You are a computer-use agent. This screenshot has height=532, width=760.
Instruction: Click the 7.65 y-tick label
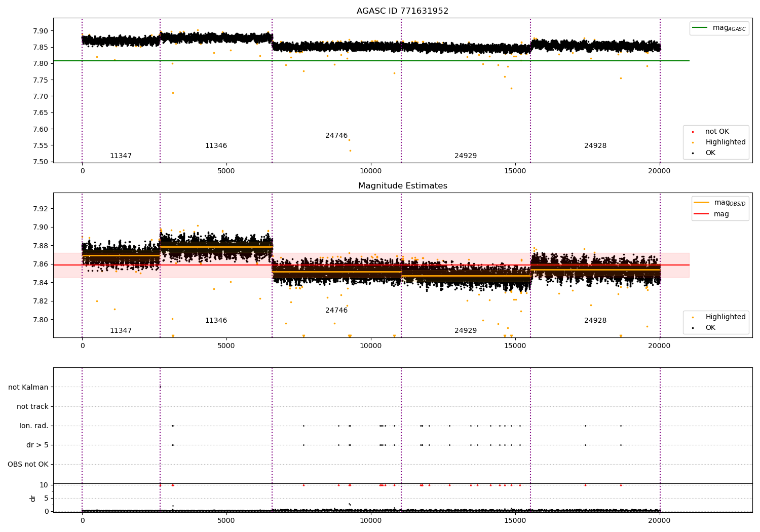point(41,113)
